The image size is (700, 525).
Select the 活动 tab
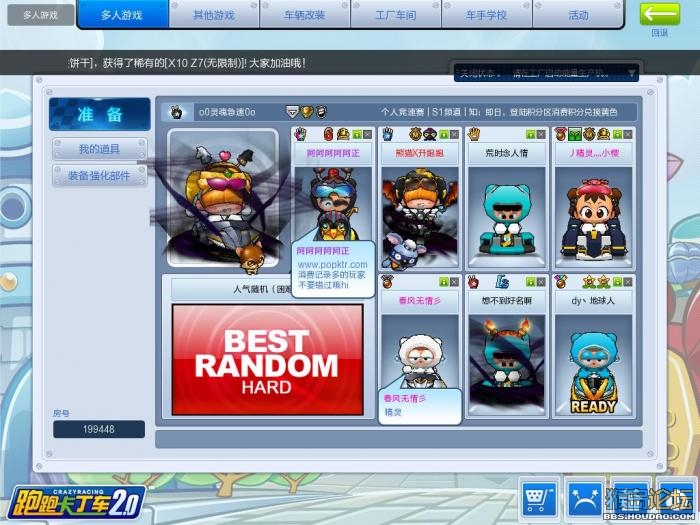coord(578,15)
